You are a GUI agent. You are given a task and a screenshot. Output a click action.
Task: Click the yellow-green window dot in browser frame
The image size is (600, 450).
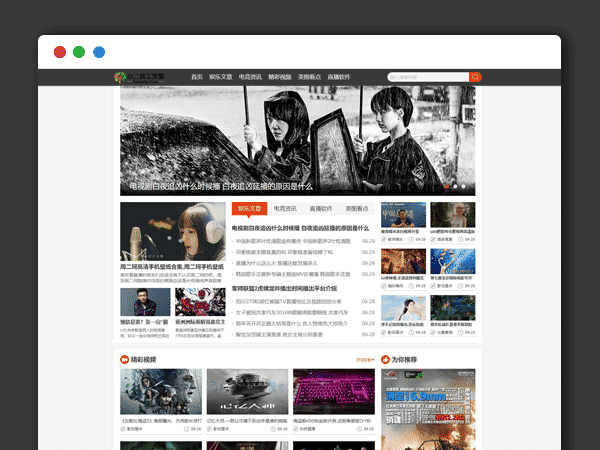tap(79, 52)
